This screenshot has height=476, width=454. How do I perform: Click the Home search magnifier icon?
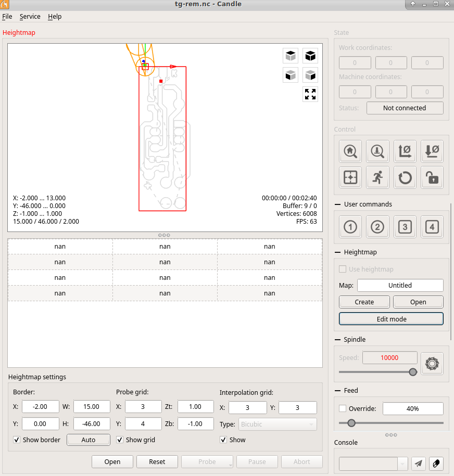point(350,151)
